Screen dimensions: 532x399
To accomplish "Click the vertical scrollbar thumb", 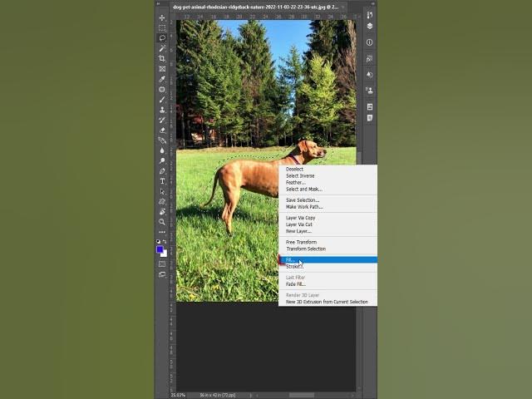I will click(358, 158).
